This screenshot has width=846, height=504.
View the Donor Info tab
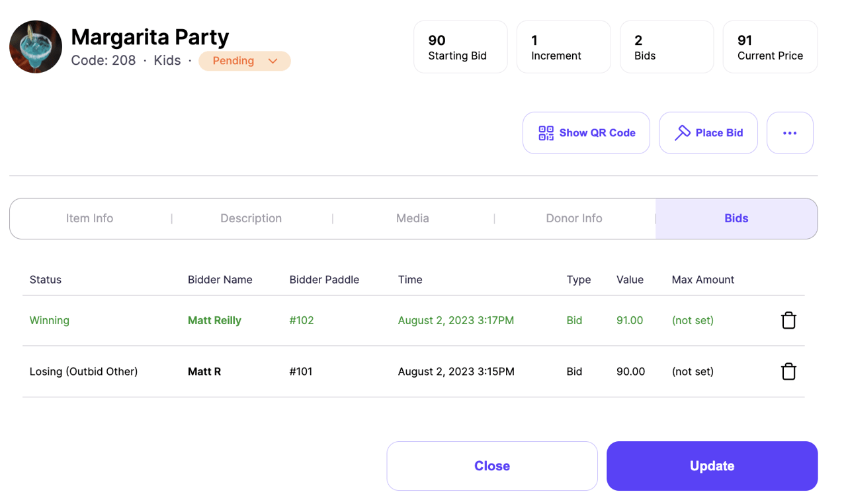[574, 218]
